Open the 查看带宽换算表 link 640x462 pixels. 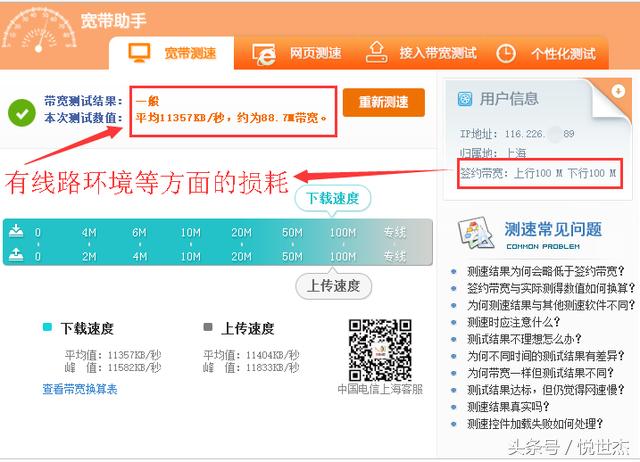pos(80,389)
